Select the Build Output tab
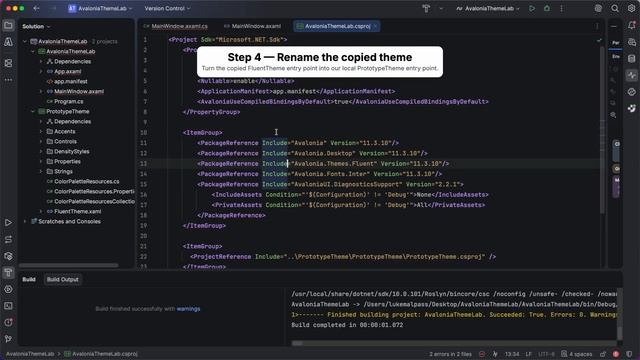The image size is (640, 360). pos(62,279)
